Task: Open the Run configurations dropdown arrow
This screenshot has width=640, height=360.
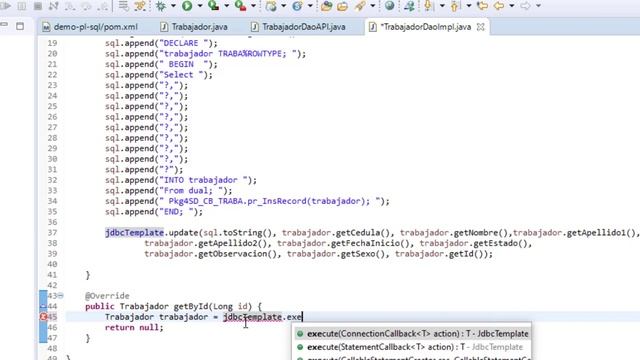Action: click(200, 6)
